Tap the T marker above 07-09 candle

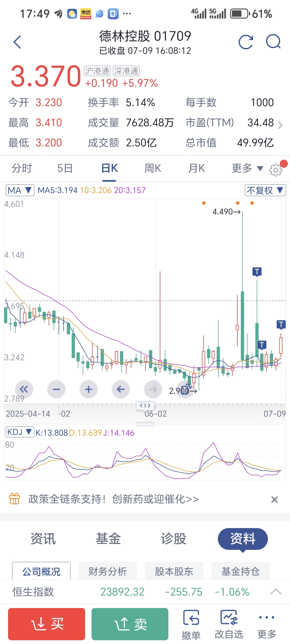click(x=281, y=325)
